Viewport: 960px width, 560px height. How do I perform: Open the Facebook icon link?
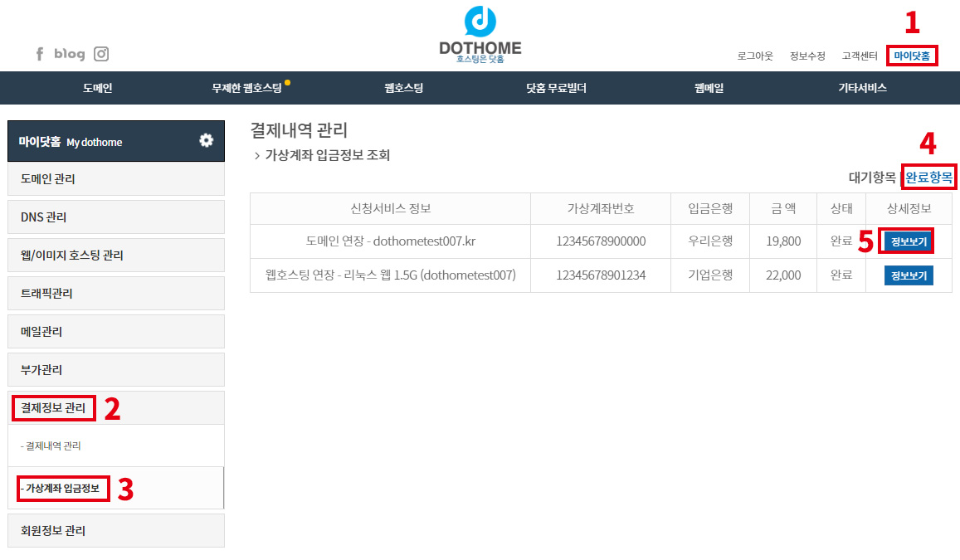click(x=39, y=54)
